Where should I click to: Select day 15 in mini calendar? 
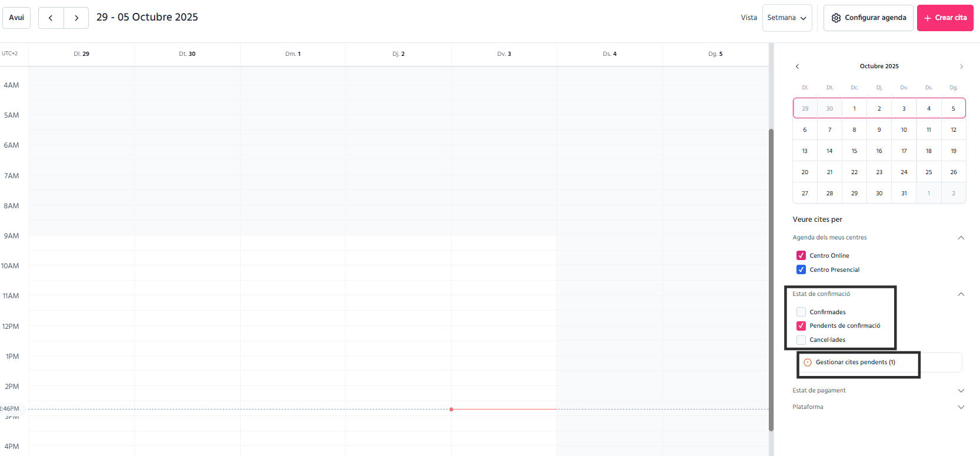(x=854, y=151)
